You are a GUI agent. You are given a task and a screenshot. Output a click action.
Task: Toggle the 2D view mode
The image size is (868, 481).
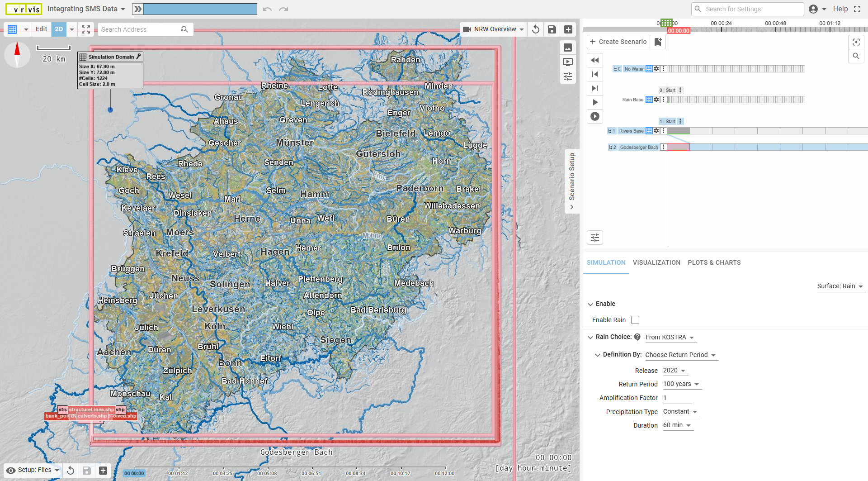click(x=59, y=29)
